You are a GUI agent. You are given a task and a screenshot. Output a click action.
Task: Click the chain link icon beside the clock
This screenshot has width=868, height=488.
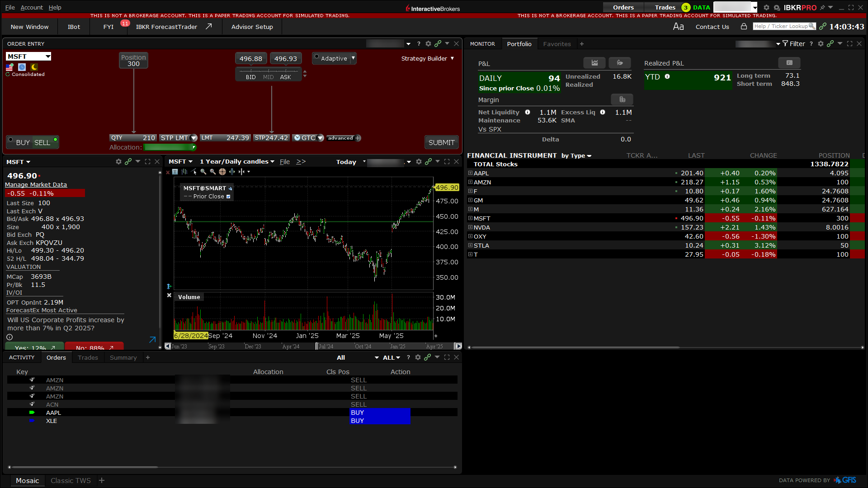(823, 26)
